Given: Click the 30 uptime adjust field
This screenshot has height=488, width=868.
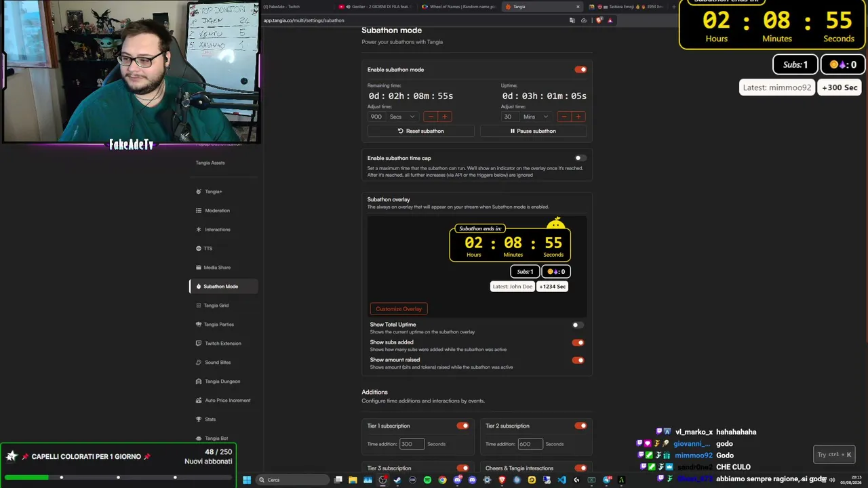Looking at the screenshot, I should pos(511,117).
